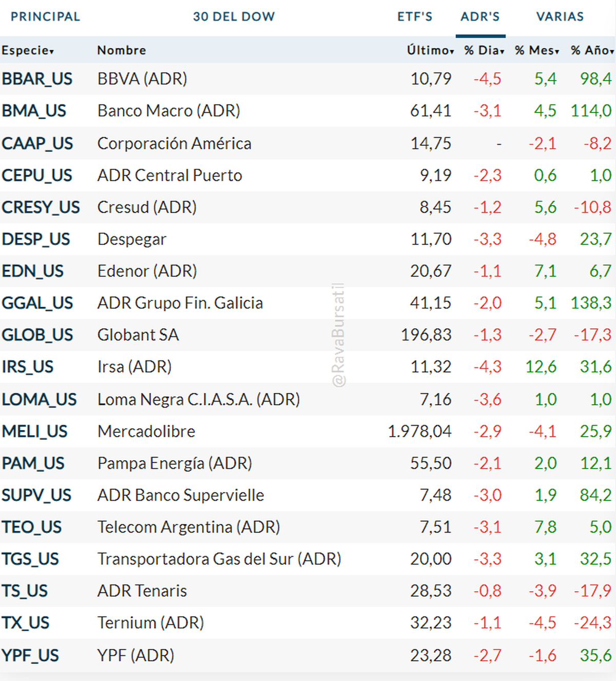616x681 pixels.
Task: Switch to the VARIAS tab
Action: pyautogui.click(x=560, y=16)
